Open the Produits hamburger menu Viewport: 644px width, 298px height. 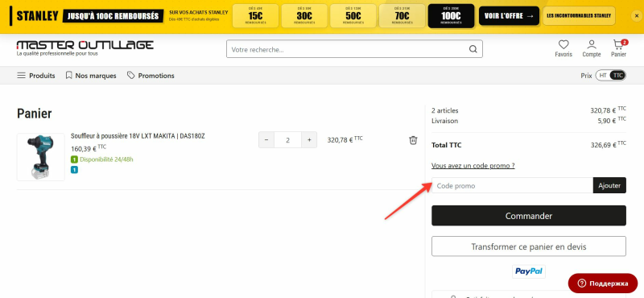pyautogui.click(x=35, y=76)
